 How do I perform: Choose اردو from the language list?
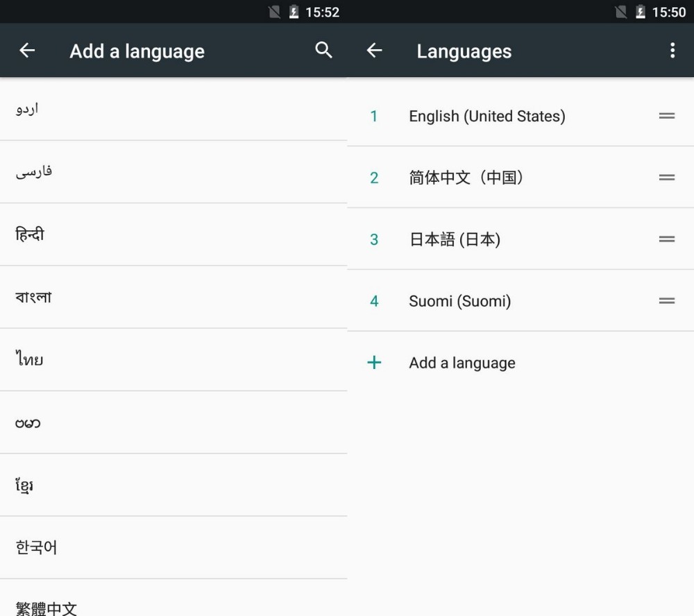[x=27, y=109]
